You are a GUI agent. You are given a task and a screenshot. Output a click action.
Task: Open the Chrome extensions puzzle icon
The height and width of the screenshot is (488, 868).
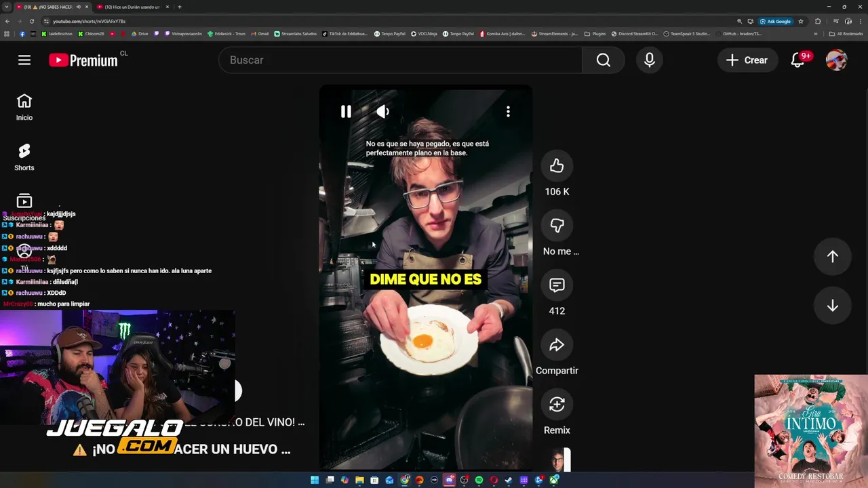pyautogui.click(x=818, y=21)
